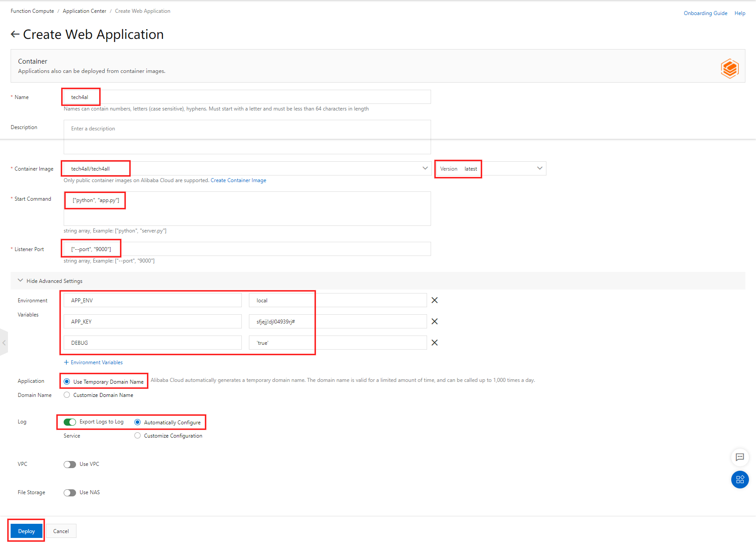Expand the collapsed left sidebar handle
The width and height of the screenshot is (756, 545).
[x=4, y=343]
